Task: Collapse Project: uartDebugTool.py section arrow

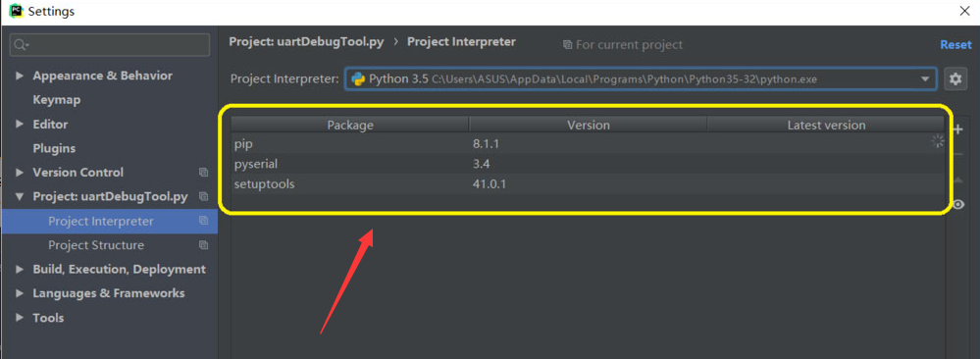Action: click(20, 196)
